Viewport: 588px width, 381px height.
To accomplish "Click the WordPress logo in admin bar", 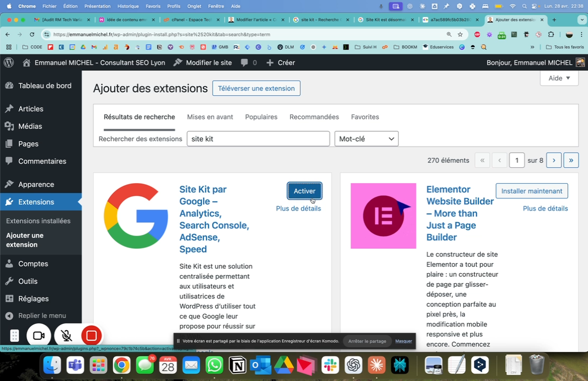I will coord(9,62).
